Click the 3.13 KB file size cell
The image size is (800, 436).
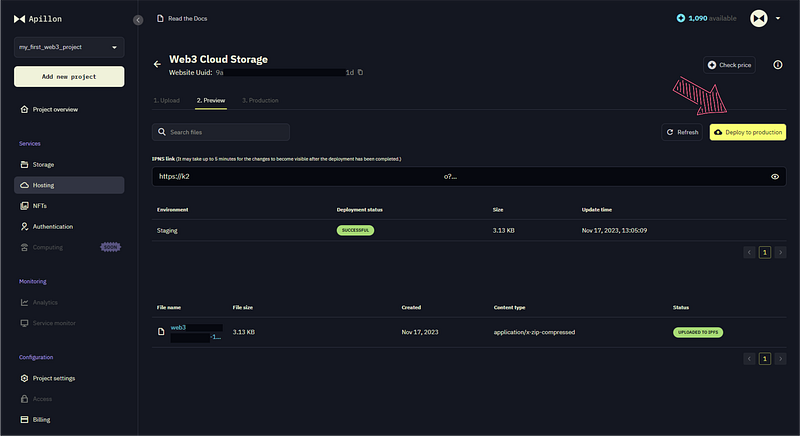pos(244,332)
